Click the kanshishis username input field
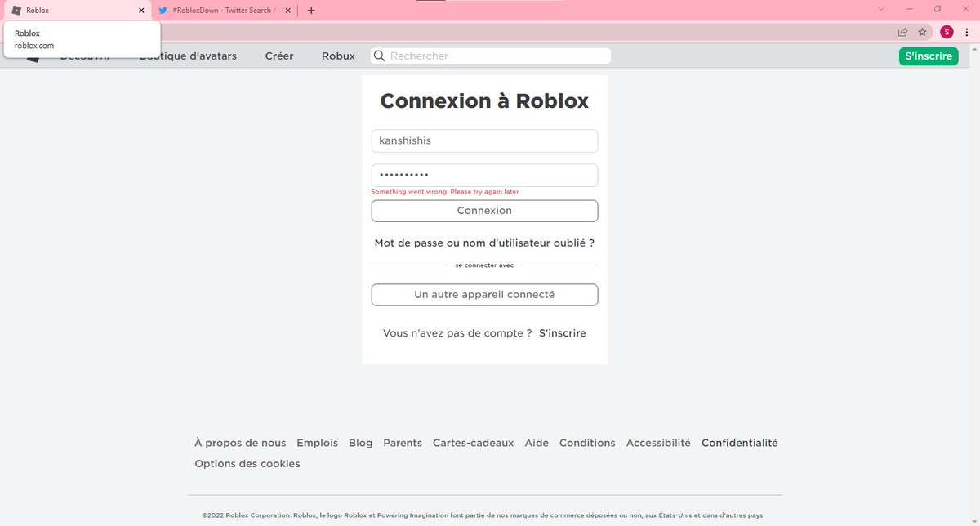This screenshot has width=980, height=526. pyautogui.click(x=484, y=140)
